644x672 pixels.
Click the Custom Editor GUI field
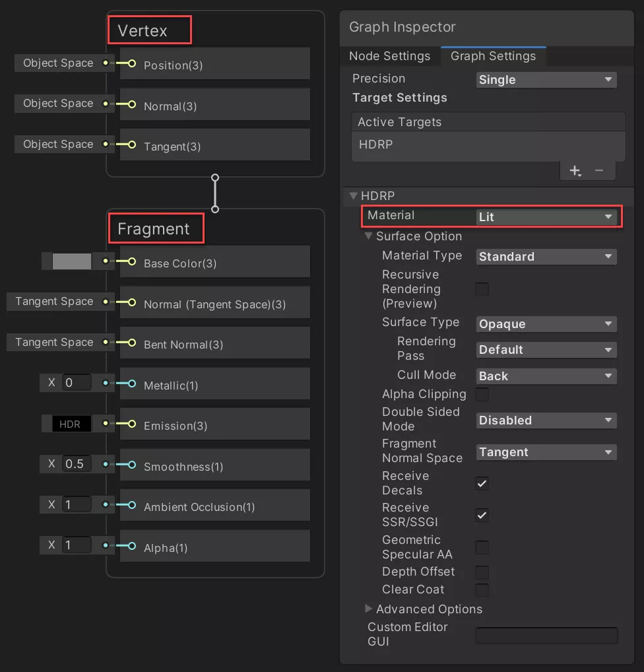(546, 635)
